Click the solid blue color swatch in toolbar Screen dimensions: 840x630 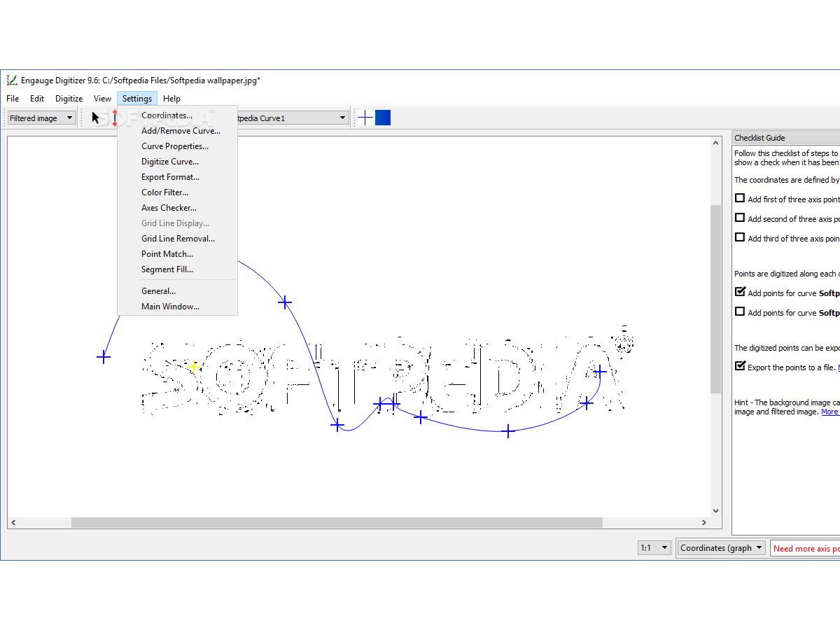383,118
